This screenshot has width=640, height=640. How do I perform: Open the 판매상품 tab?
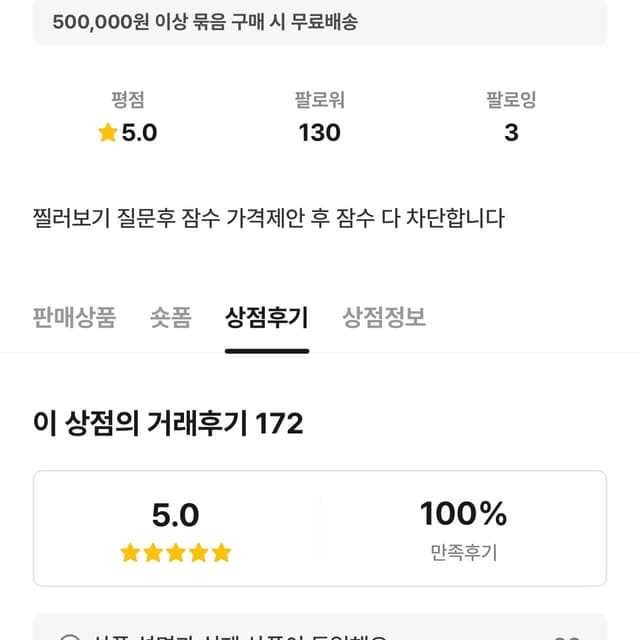74,318
